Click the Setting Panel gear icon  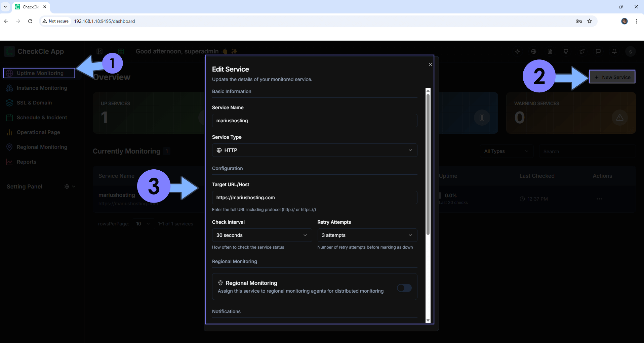[x=67, y=186]
